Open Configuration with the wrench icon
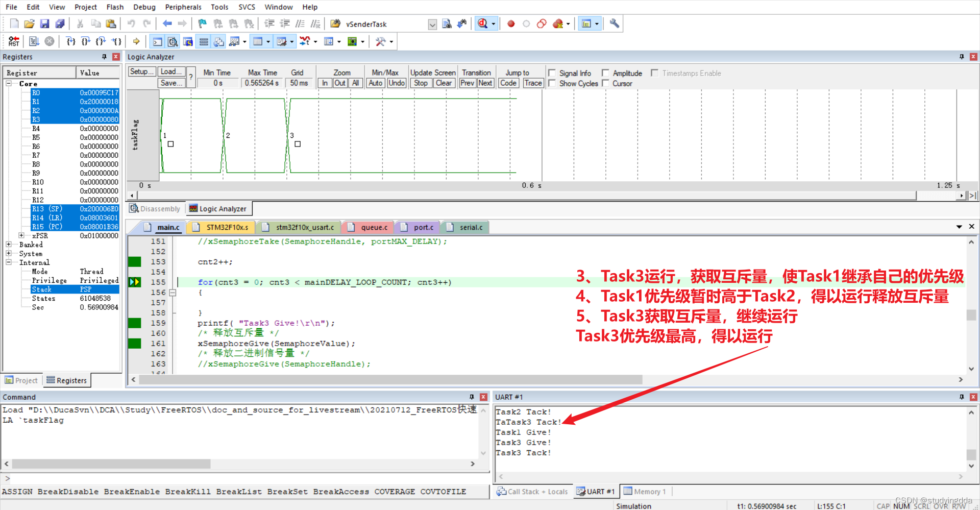 (x=615, y=23)
